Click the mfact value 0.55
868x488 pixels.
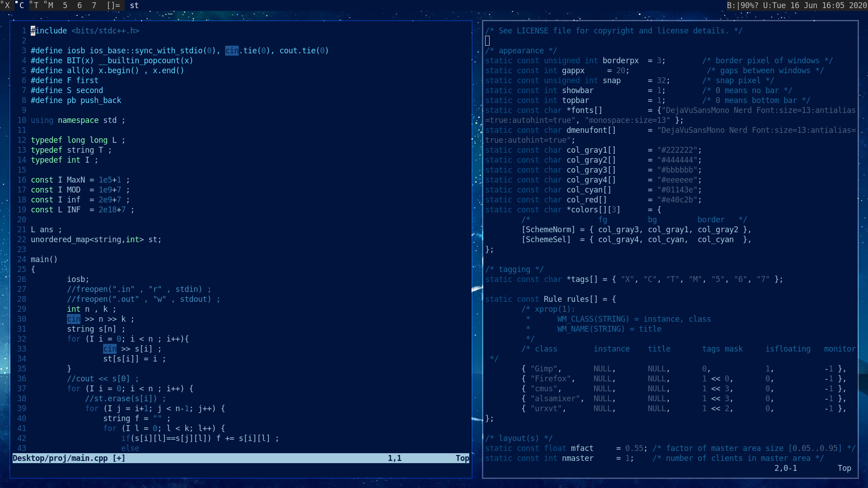(x=634, y=448)
